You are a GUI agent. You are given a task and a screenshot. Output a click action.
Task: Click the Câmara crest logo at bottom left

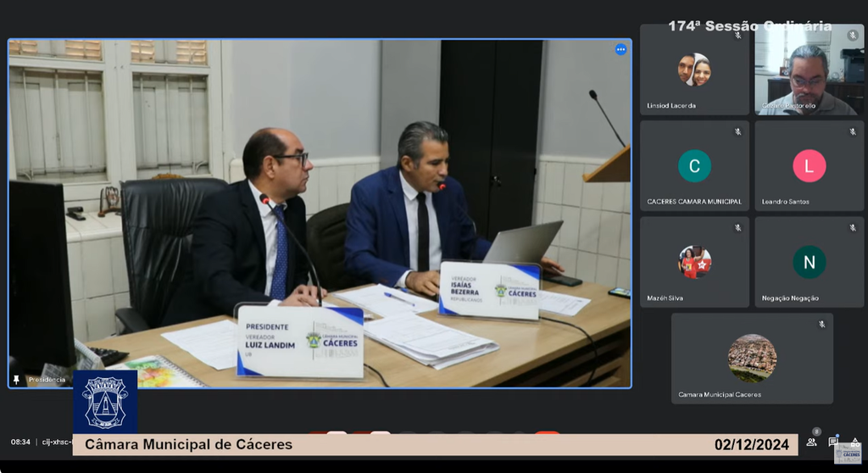pos(105,402)
